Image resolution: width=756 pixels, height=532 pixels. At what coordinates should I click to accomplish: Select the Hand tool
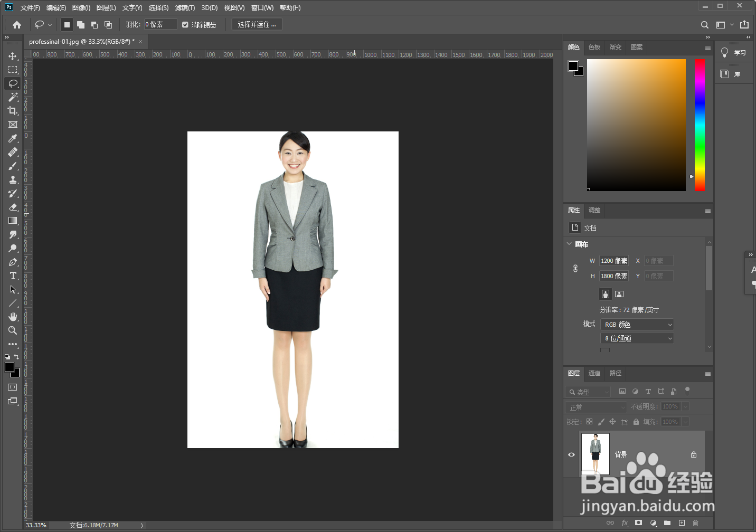coord(13,317)
